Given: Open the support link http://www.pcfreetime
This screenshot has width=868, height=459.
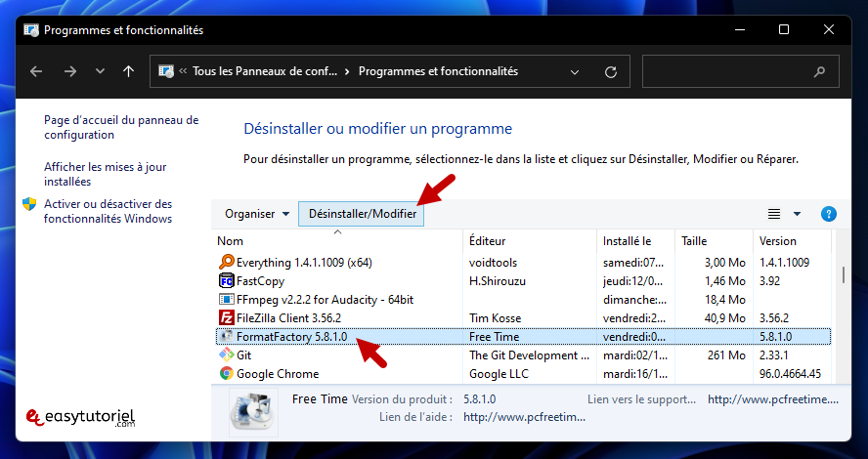Looking at the screenshot, I should click(773, 399).
